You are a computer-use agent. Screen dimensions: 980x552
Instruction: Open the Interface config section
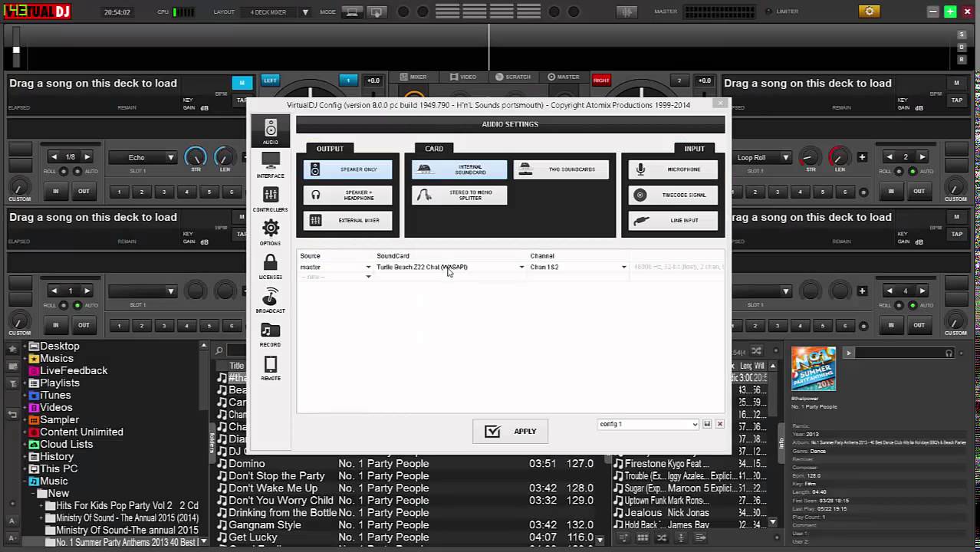[x=271, y=165]
